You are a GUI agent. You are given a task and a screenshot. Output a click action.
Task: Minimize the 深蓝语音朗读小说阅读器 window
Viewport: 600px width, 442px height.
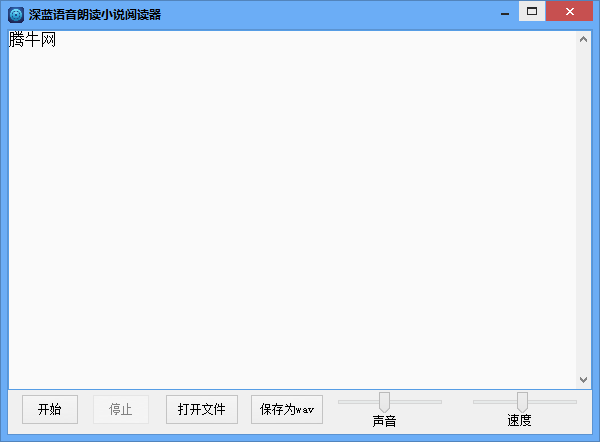pos(505,12)
